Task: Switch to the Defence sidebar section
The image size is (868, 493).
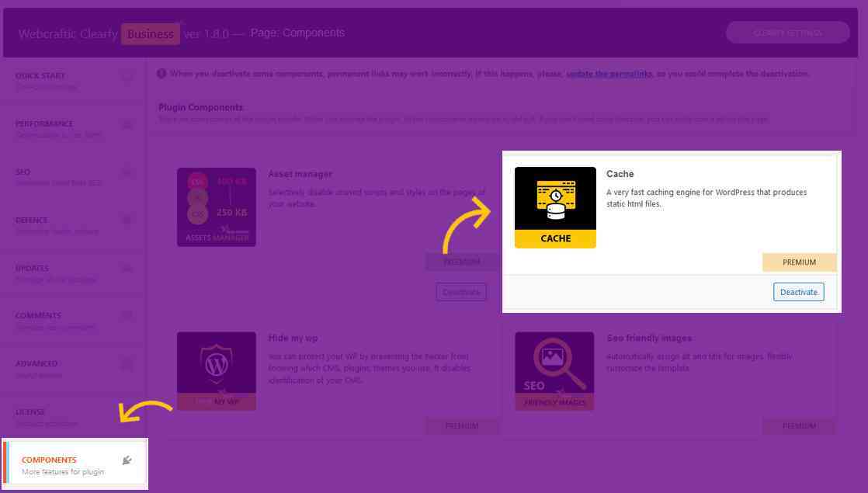Action: pos(73,225)
